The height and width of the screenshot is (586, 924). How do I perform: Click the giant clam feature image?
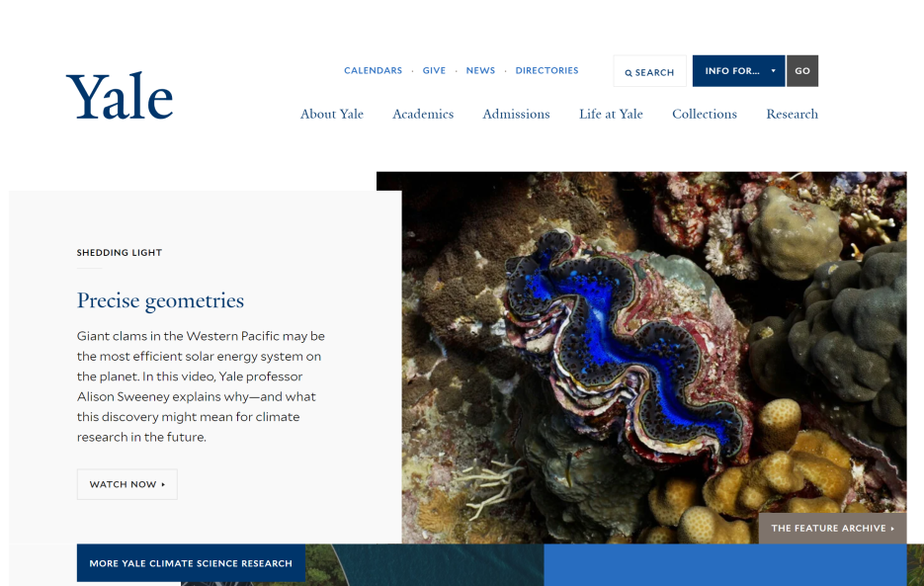[654, 358]
